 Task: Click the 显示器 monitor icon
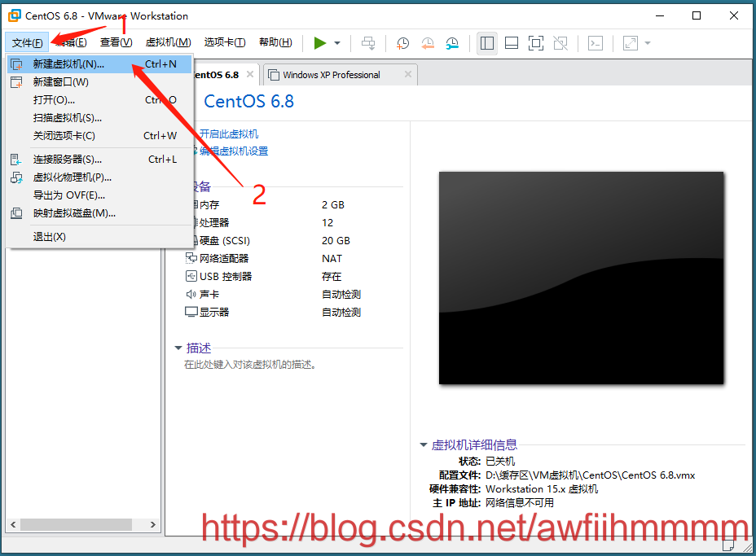[x=191, y=313]
